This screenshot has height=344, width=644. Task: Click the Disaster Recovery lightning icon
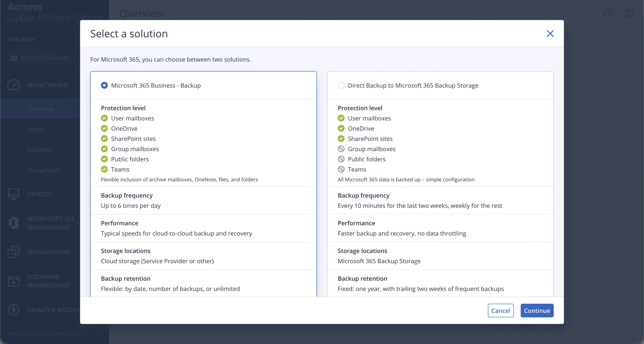(x=14, y=310)
